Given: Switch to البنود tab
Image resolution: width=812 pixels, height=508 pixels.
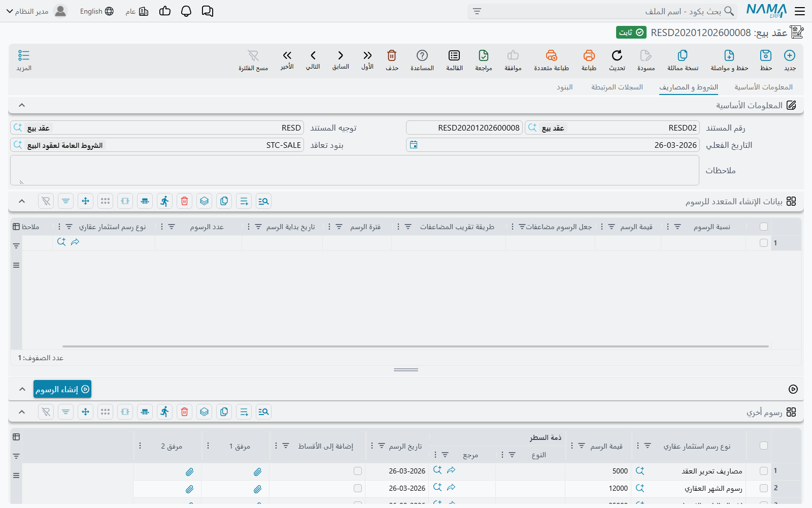Looking at the screenshot, I should pyautogui.click(x=564, y=87).
